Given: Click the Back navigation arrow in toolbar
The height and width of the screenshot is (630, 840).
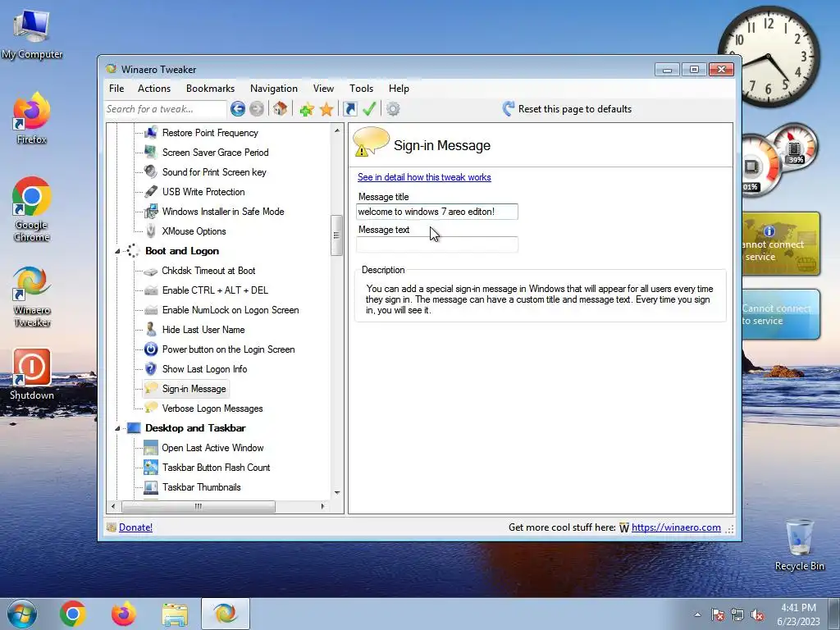Looking at the screenshot, I should 238,109.
